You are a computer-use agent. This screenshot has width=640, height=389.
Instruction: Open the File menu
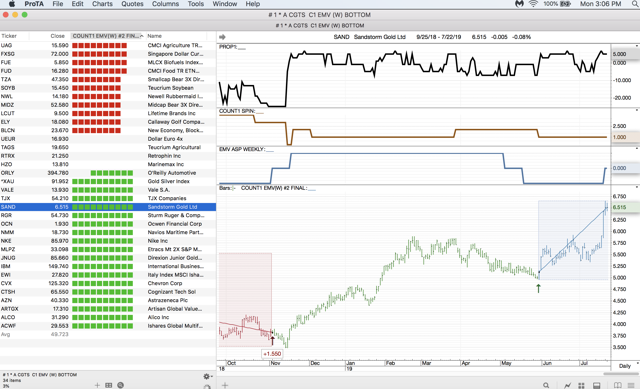(x=58, y=4)
